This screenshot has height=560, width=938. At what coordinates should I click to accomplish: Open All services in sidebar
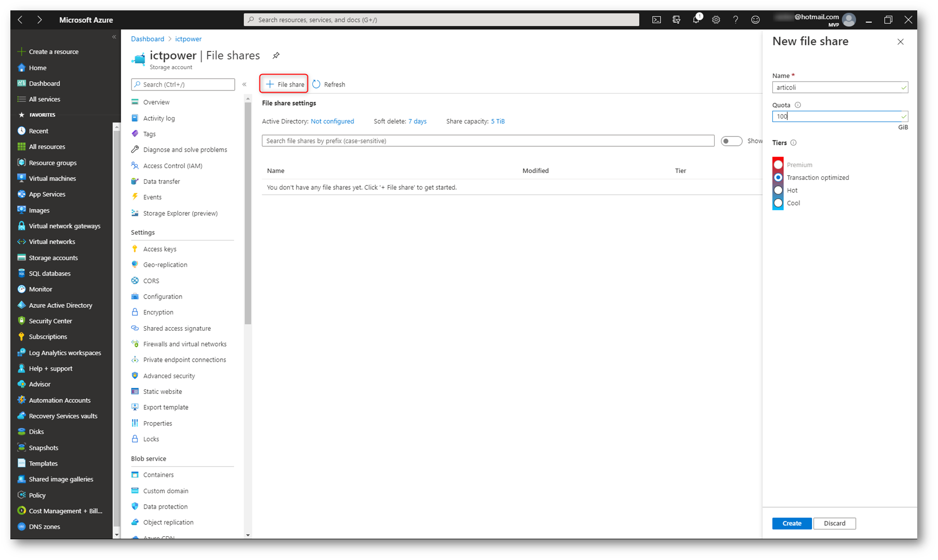tap(44, 99)
